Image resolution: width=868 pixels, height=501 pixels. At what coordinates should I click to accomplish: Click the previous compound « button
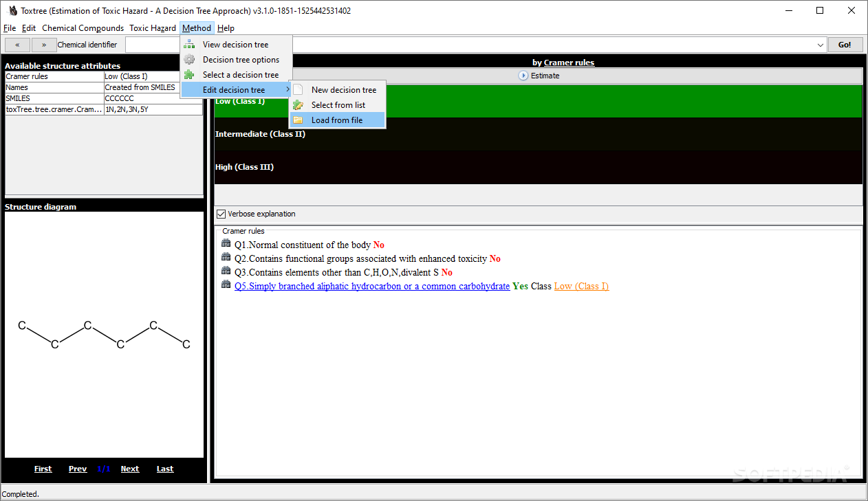pos(17,45)
